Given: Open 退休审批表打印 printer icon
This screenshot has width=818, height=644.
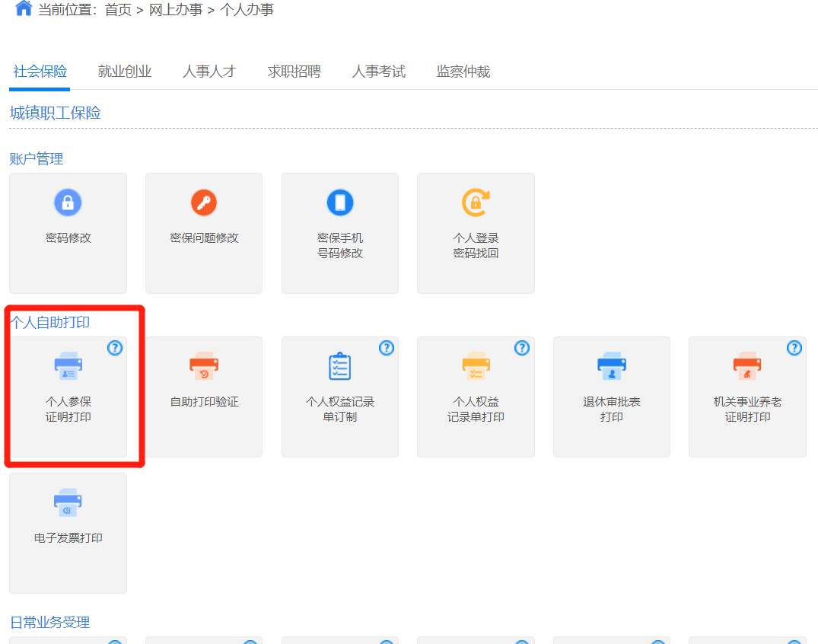Looking at the screenshot, I should (x=611, y=366).
